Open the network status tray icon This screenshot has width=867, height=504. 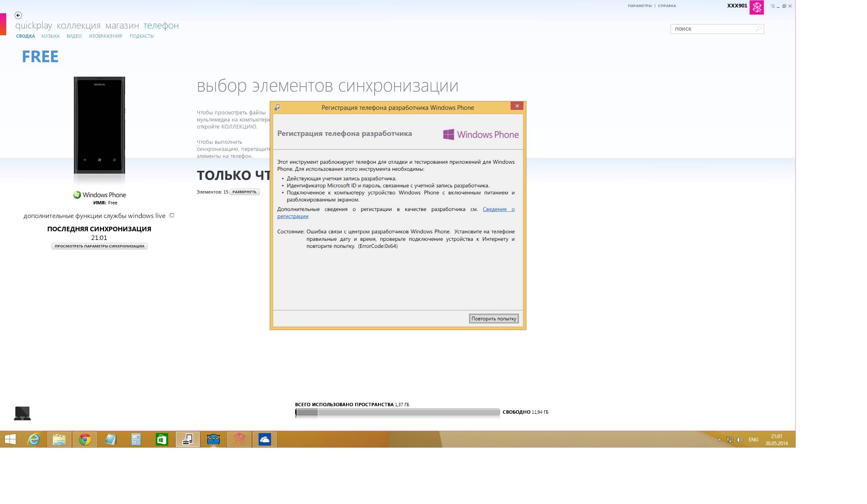tap(729, 440)
